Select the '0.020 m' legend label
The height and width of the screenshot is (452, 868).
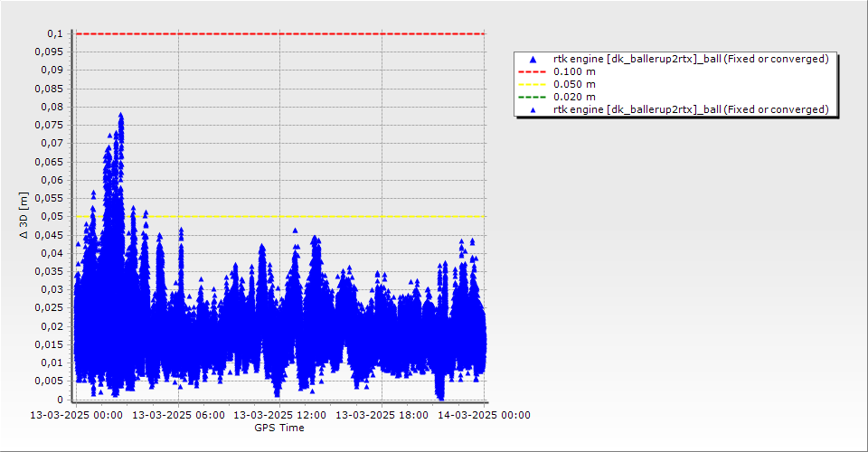575,98
